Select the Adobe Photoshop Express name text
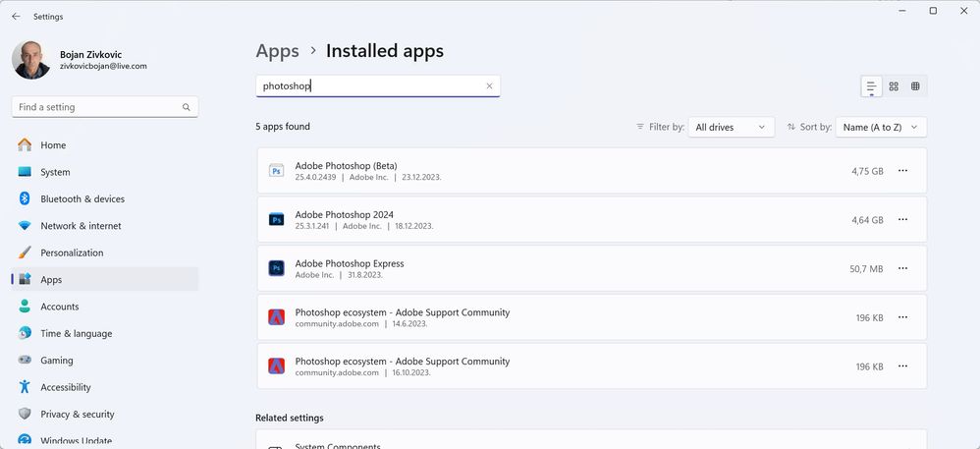The width and height of the screenshot is (980, 449). [350, 263]
